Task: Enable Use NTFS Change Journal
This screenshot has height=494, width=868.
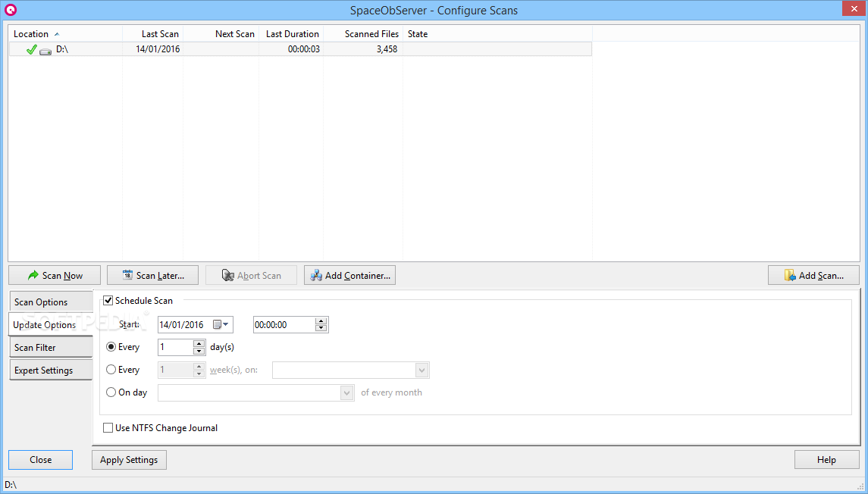Action: (108, 428)
